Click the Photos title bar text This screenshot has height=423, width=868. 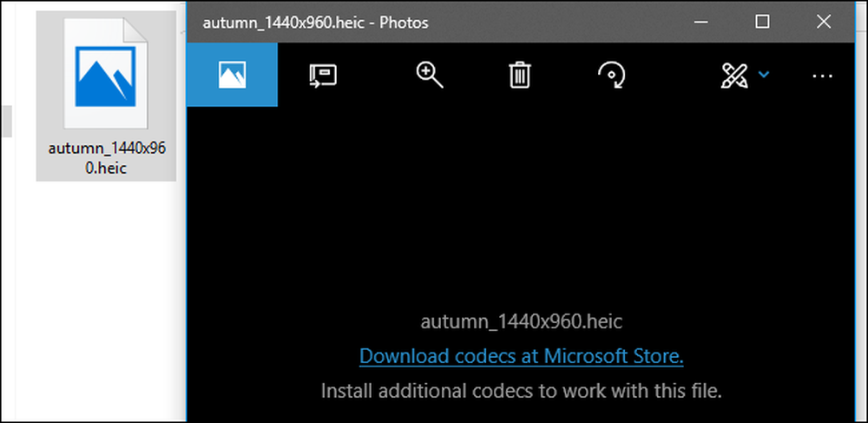pos(316,23)
